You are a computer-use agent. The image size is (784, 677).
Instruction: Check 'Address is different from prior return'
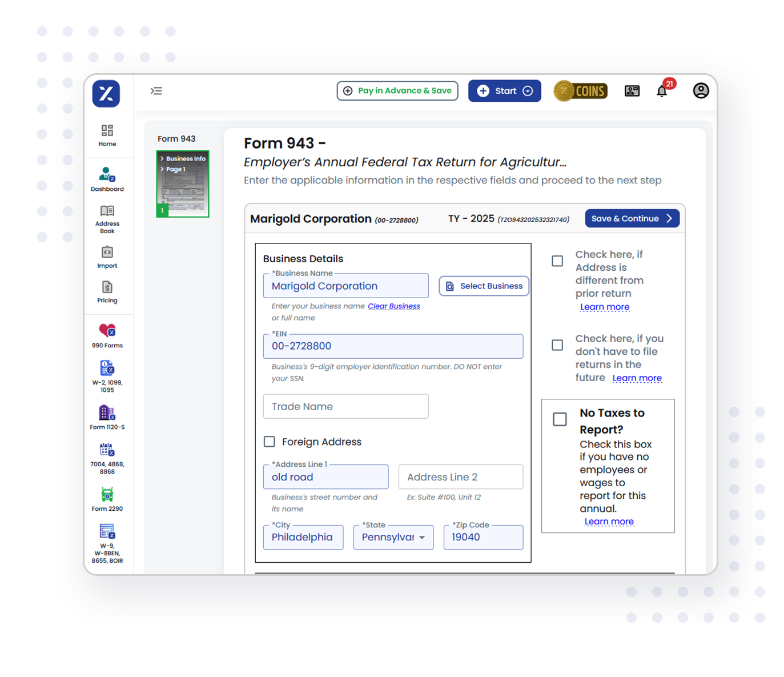pos(557,261)
